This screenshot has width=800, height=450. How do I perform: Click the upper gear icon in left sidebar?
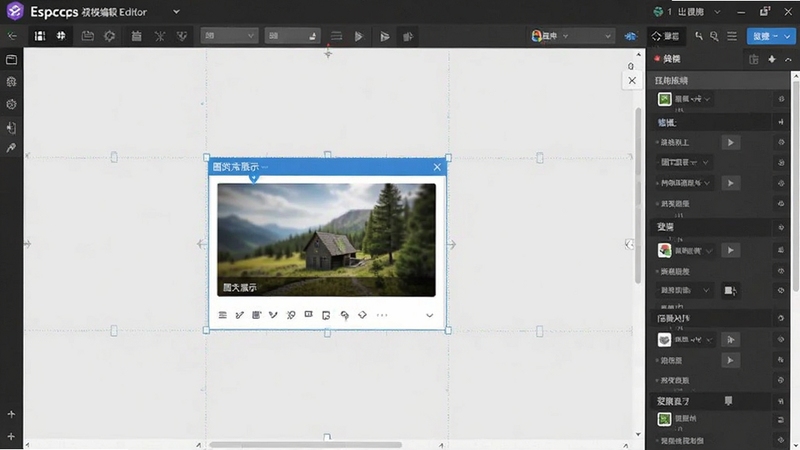pos(11,82)
